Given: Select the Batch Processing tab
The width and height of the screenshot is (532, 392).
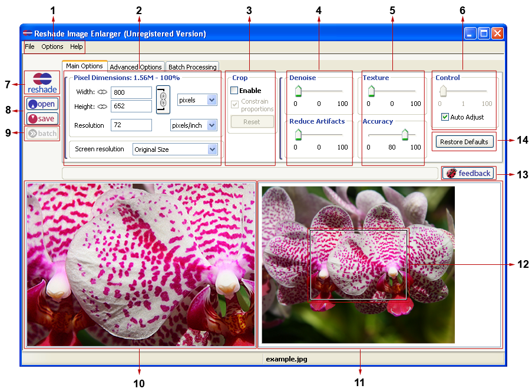Looking at the screenshot, I should click(x=192, y=67).
